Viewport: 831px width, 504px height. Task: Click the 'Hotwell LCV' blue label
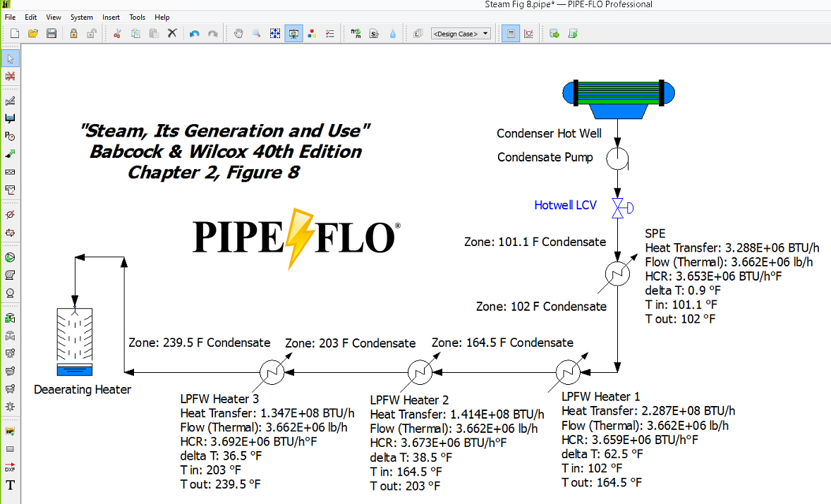566,205
